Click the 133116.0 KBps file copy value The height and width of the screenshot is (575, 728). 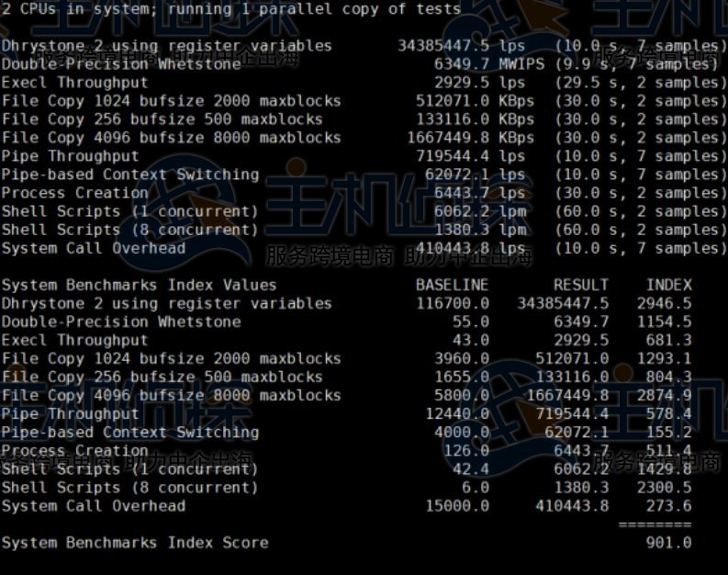click(475, 119)
